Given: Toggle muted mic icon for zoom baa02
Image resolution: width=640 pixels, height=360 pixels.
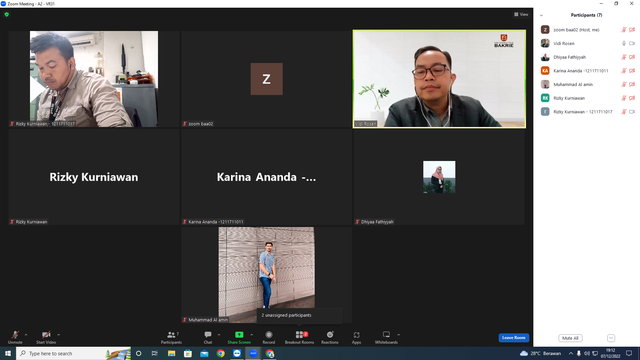Looking at the screenshot, I should click(x=624, y=29).
